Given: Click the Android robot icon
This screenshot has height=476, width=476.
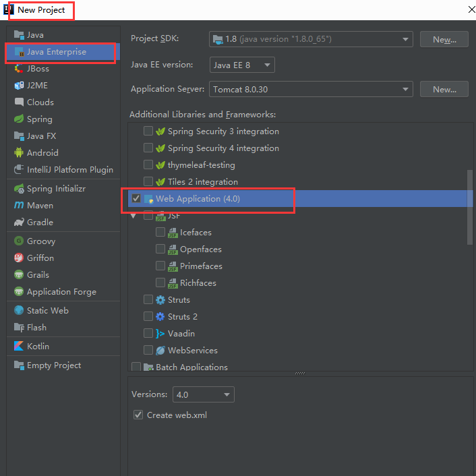Looking at the screenshot, I should 19,152.
